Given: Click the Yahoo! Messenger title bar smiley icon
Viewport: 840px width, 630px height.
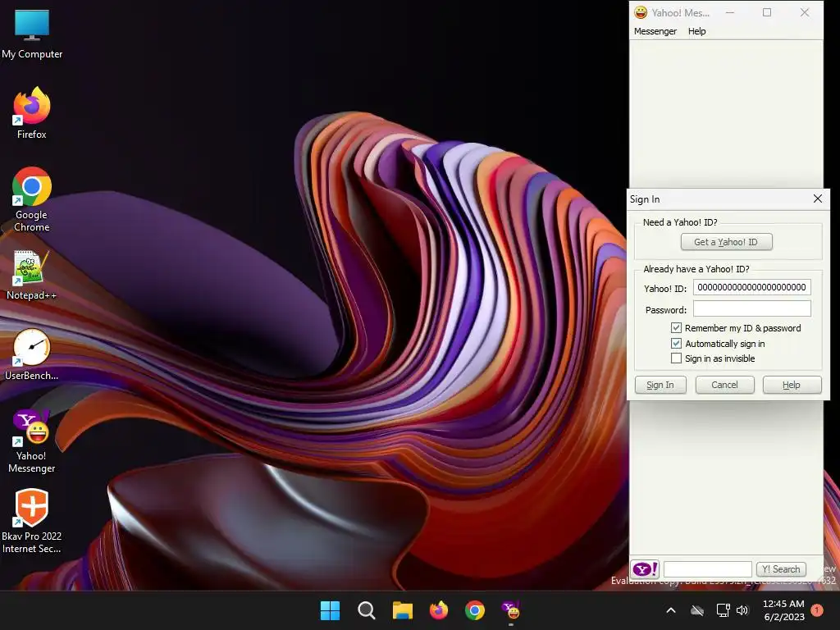Looking at the screenshot, I should [x=641, y=12].
